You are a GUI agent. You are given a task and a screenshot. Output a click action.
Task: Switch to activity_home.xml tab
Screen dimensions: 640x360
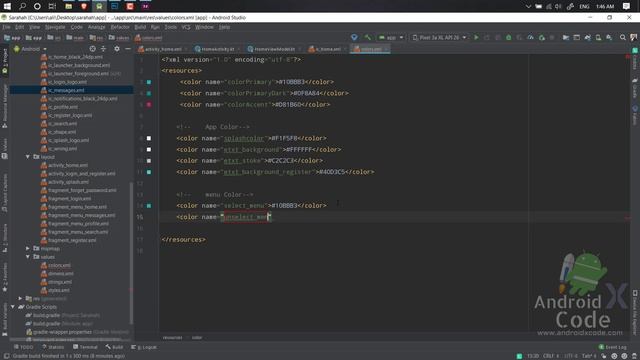(163, 49)
